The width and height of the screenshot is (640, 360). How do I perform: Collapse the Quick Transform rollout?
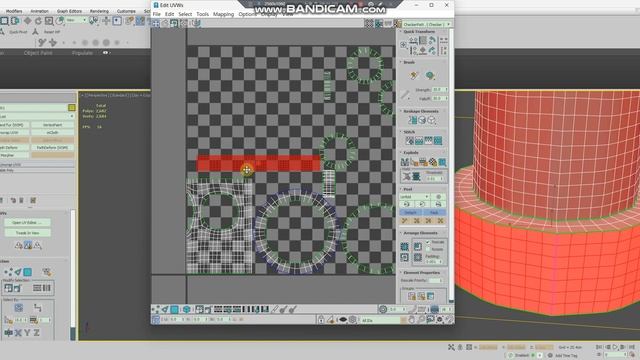(x=419, y=31)
